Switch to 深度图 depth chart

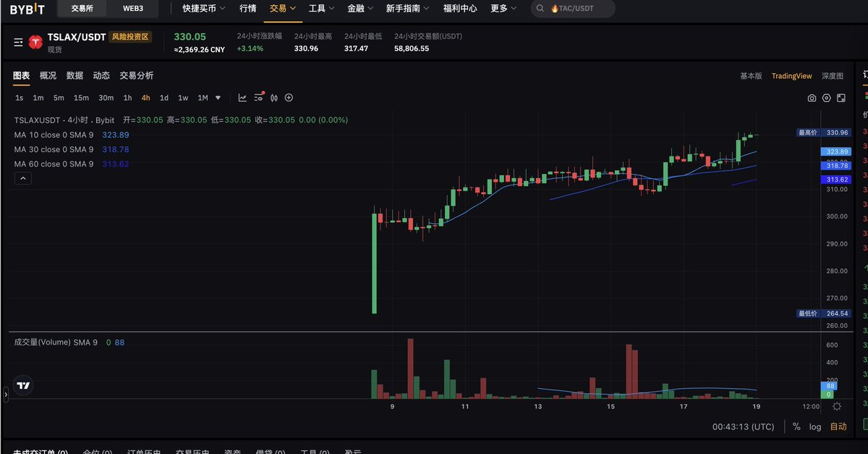click(x=833, y=76)
